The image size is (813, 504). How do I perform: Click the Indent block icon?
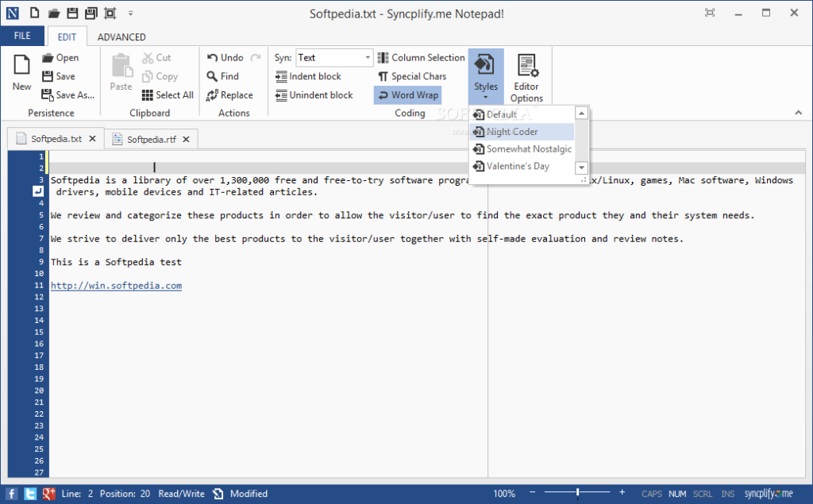281,76
